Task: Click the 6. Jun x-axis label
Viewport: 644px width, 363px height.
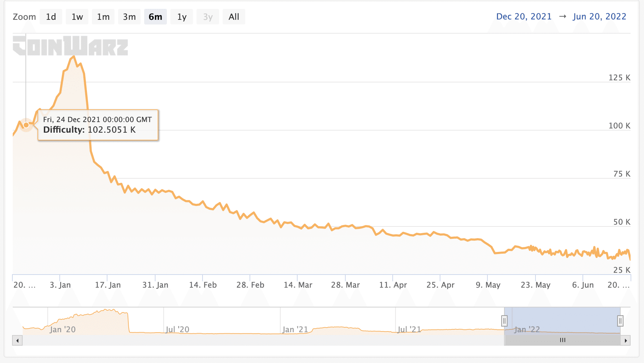Action: tap(583, 285)
